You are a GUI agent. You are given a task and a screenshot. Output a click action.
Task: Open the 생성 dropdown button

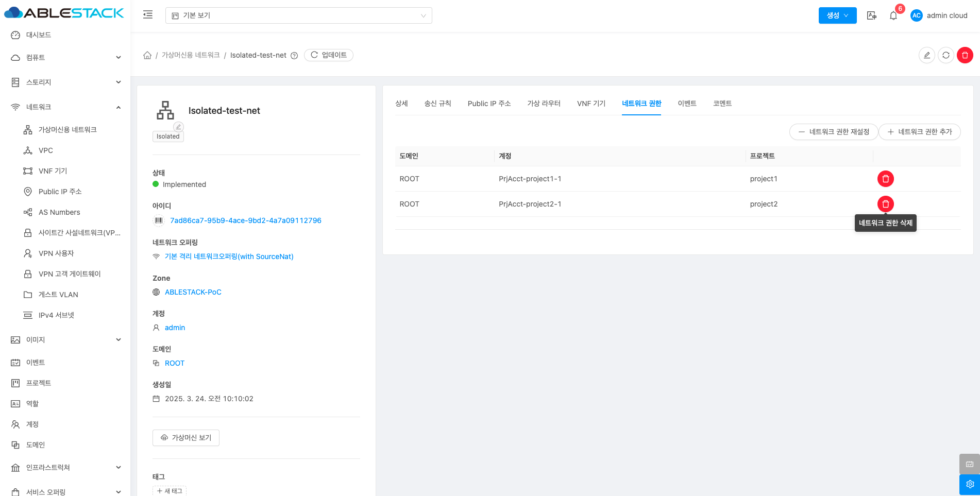point(837,15)
